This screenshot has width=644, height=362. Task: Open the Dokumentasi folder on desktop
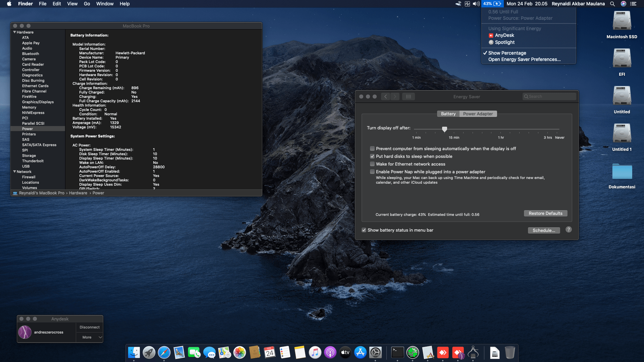point(622,172)
